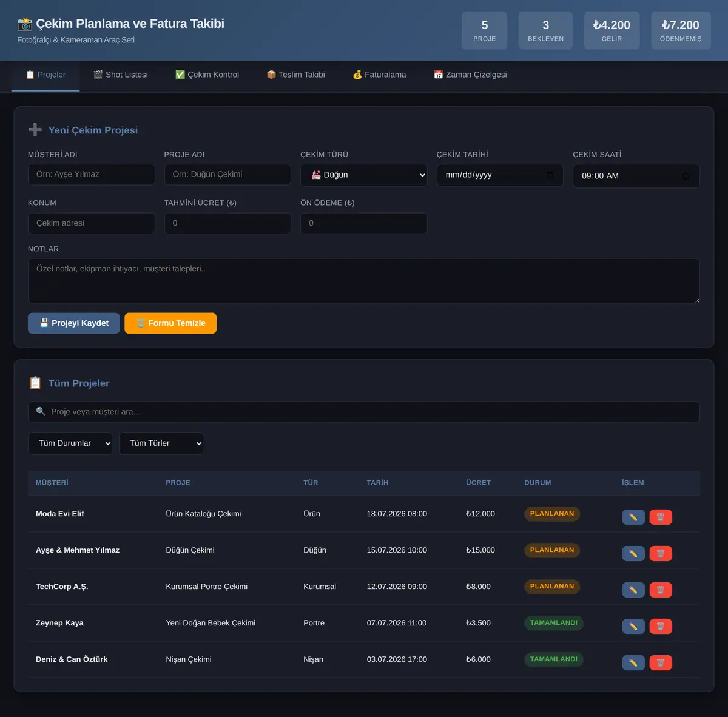This screenshot has height=717, width=728.
Task: Click the Bekleyen stat card
Action: point(545,30)
